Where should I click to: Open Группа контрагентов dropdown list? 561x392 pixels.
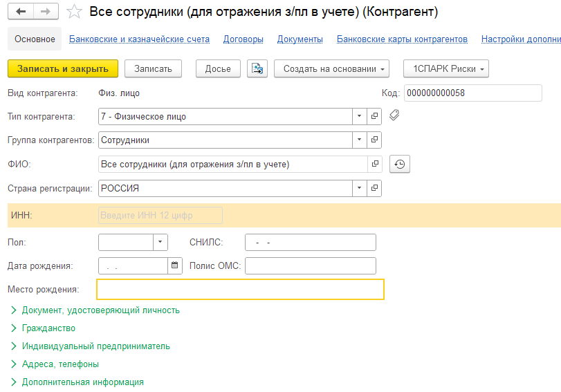pyautogui.click(x=359, y=140)
